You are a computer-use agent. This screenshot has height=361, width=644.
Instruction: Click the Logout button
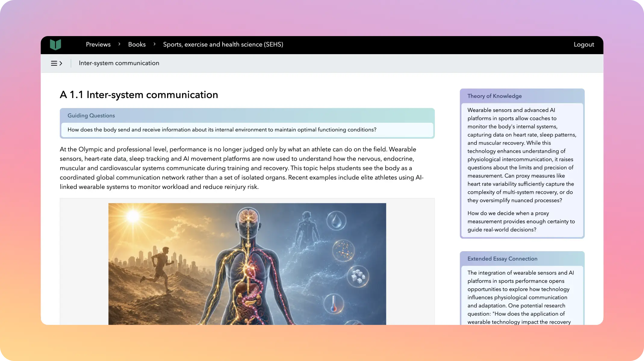click(x=584, y=45)
